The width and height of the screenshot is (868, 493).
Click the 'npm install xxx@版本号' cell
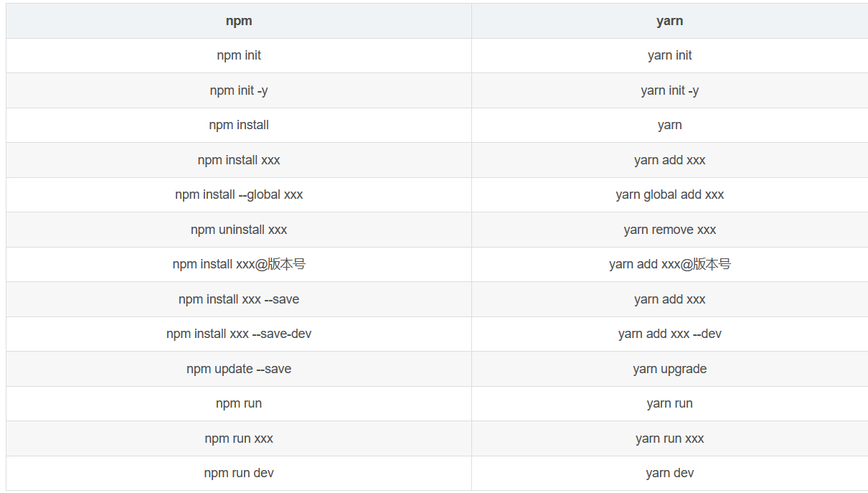click(239, 264)
